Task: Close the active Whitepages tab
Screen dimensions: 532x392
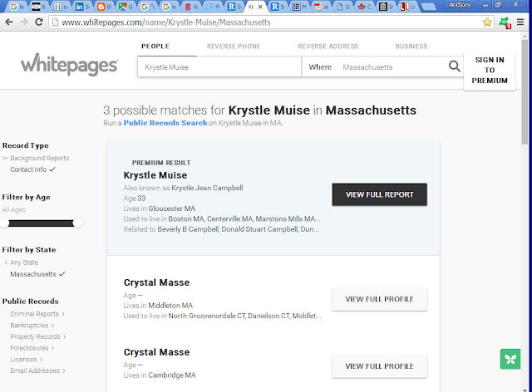Action: click(x=260, y=7)
